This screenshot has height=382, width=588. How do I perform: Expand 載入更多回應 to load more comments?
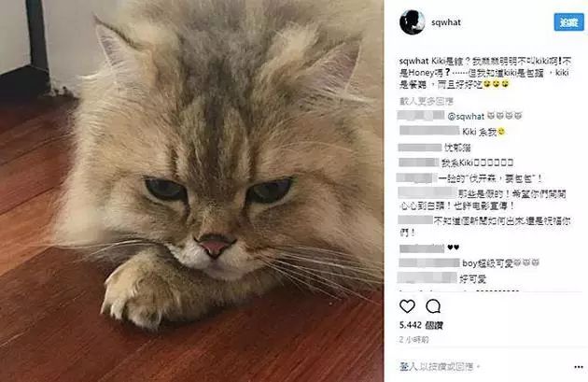(426, 101)
